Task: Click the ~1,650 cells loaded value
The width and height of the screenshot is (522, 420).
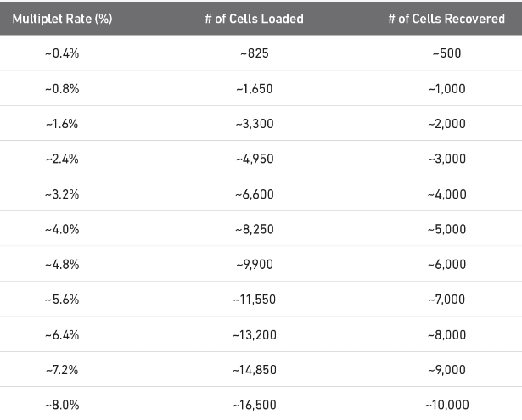Action: [254, 88]
